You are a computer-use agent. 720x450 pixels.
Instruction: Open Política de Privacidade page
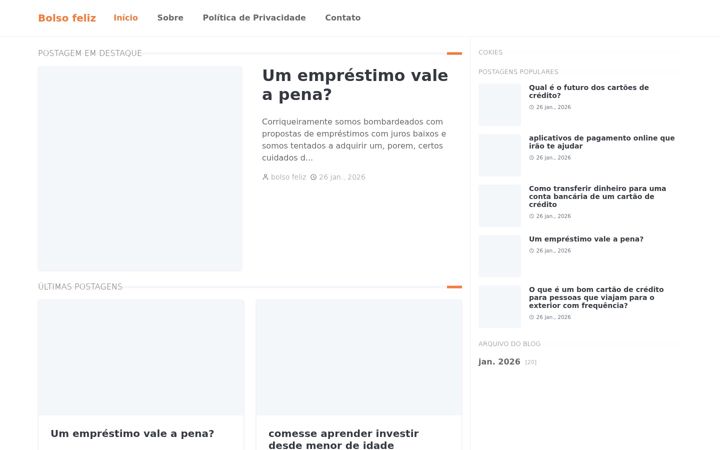coord(254,17)
